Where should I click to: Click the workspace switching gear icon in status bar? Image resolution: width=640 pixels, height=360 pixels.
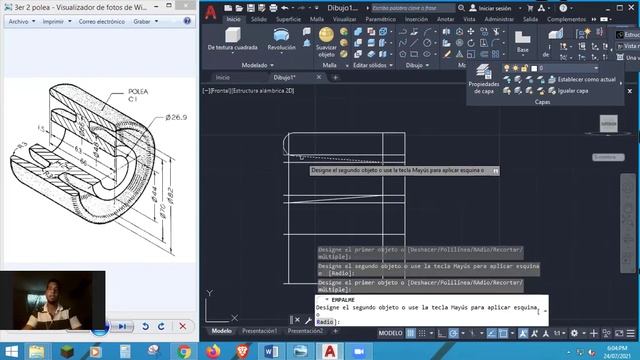pyautogui.click(x=574, y=333)
